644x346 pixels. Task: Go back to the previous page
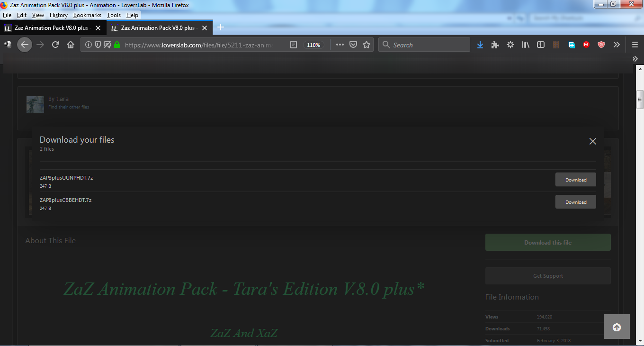25,45
